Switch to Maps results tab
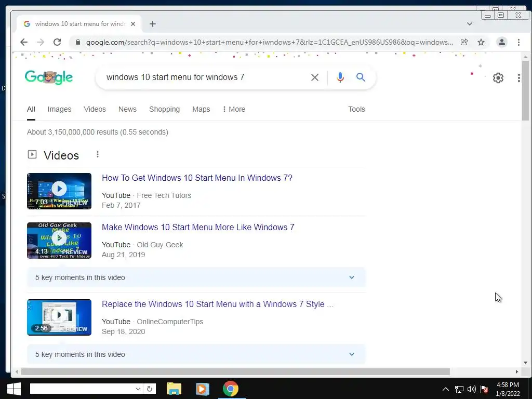The image size is (532, 399). pos(201,109)
